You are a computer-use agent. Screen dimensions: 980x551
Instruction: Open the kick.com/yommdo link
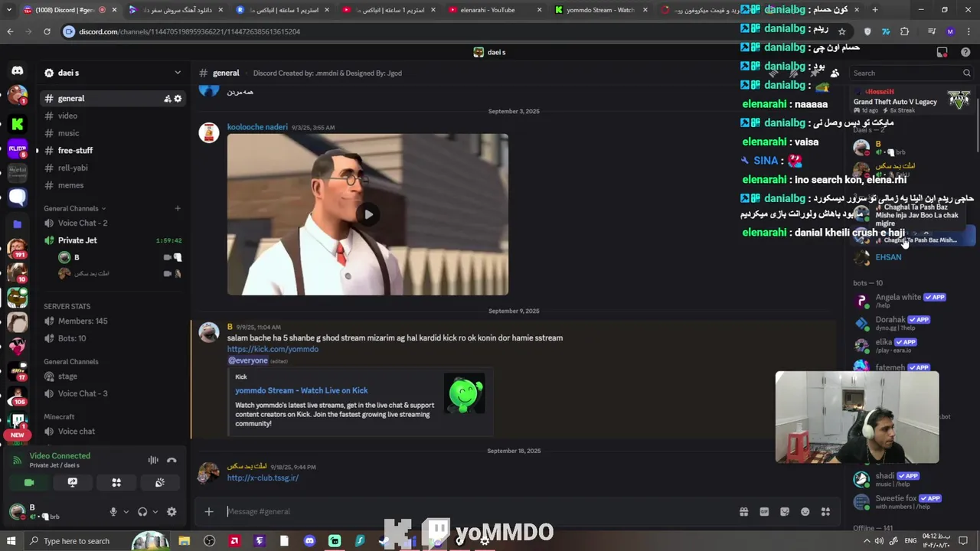pyautogui.click(x=273, y=349)
